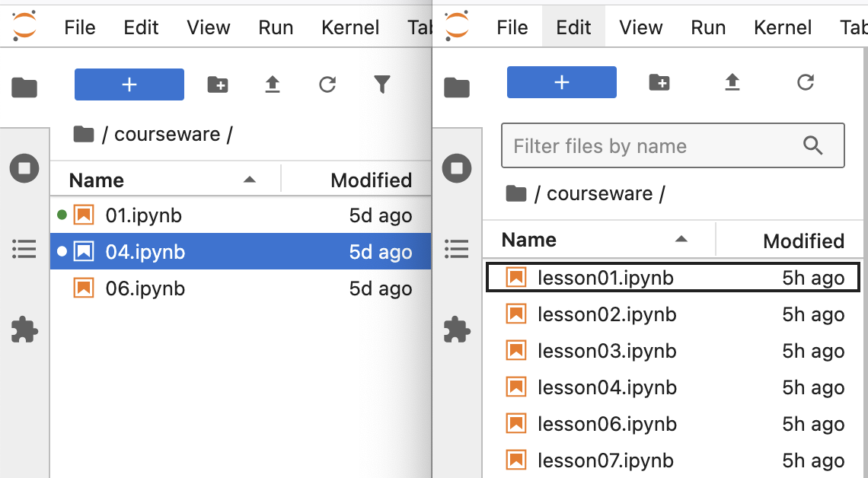Sort the right file list by Modified
The height and width of the screenshot is (478, 868).
coord(803,241)
